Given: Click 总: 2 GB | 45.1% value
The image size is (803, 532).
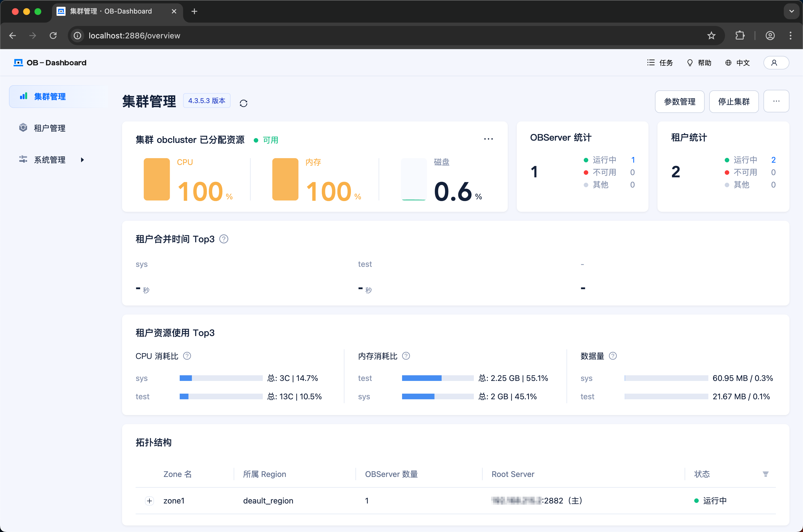Looking at the screenshot, I should (x=508, y=396).
